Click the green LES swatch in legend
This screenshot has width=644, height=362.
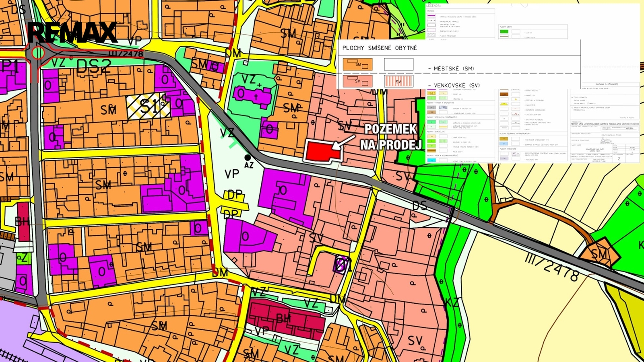click(x=504, y=31)
